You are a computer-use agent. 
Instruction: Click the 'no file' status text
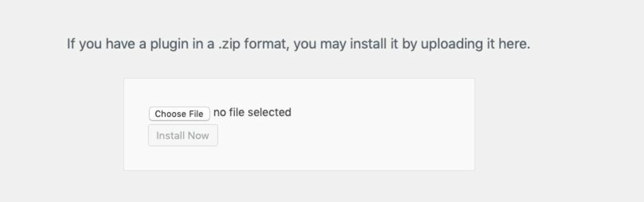pyautogui.click(x=229, y=112)
